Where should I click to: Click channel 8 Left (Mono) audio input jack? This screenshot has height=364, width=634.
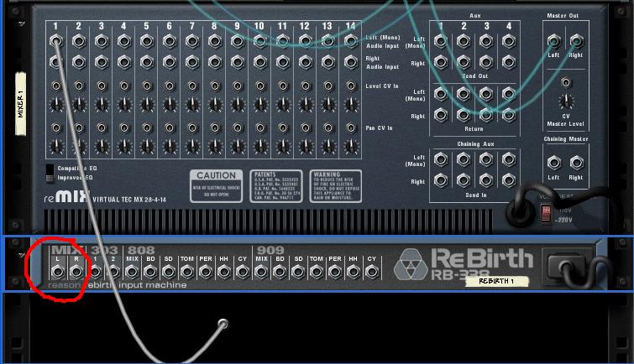[x=215, y=41]
